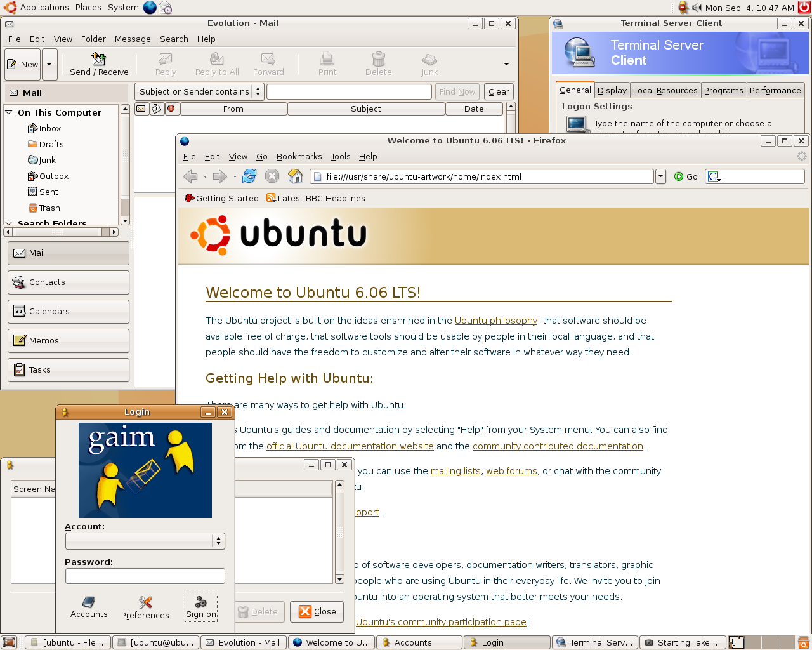
Task: Expand Evolution toolbar overflow arrow
Action: 506,64
